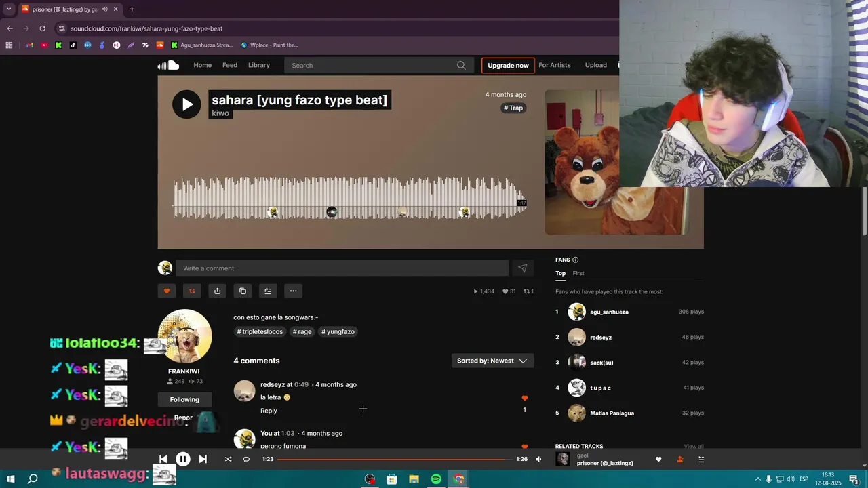Pause playback in the bottom player
The image size is (868, 488).
183,459
